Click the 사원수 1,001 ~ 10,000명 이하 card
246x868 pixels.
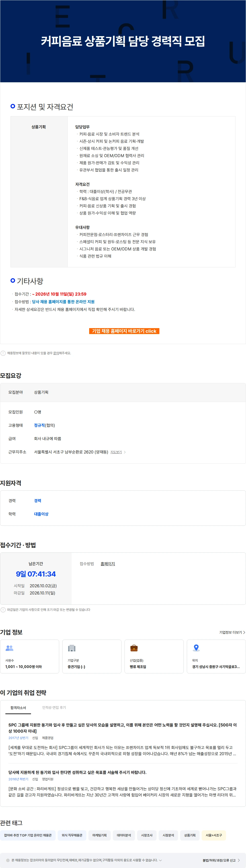point(30,657)
